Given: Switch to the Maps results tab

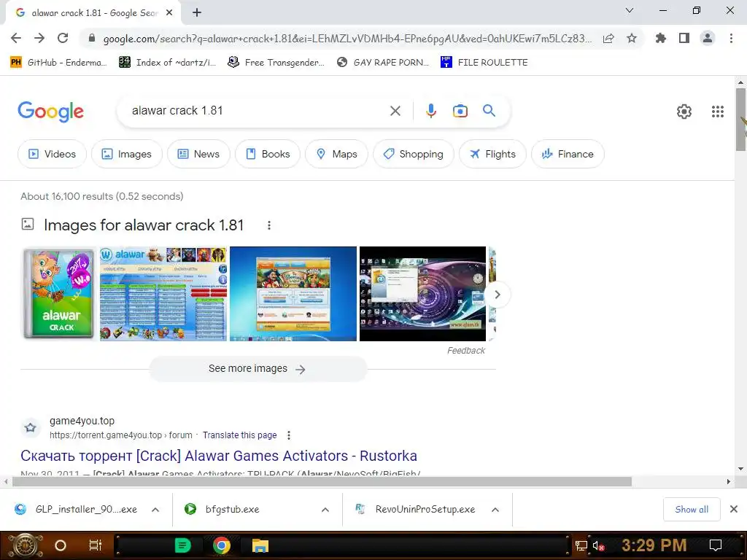Looking at the screenshot, I should [x=336, y=154].
